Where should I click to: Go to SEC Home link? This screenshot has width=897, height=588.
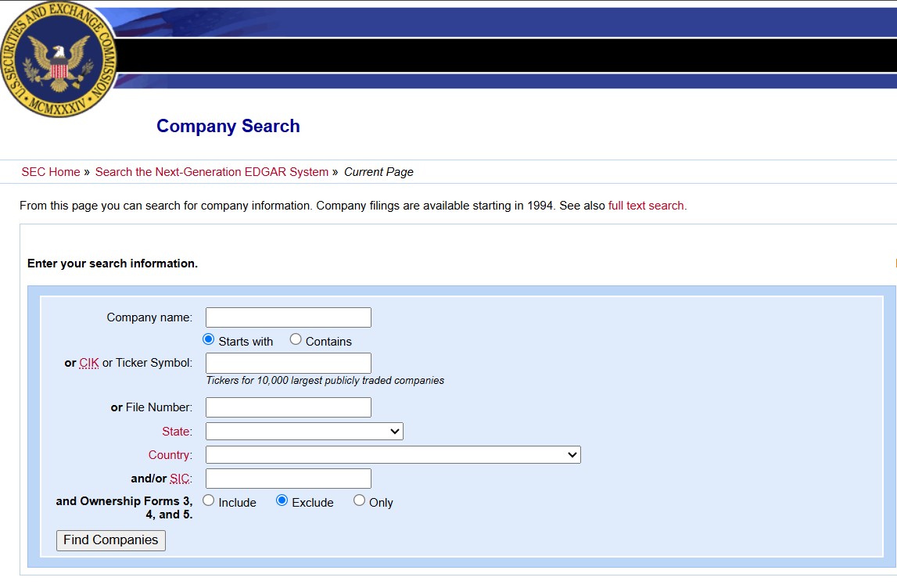pos(51,172)
